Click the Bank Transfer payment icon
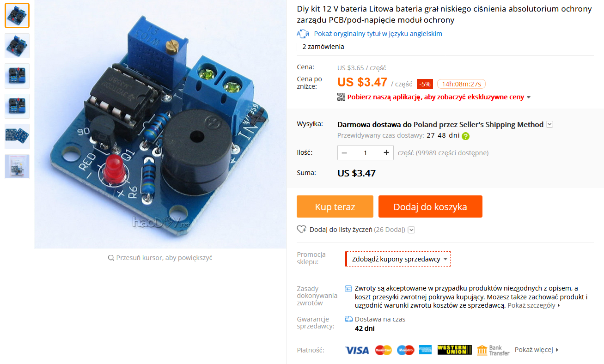The height and width of the screenshot is (364, 604). pos(493,350)
